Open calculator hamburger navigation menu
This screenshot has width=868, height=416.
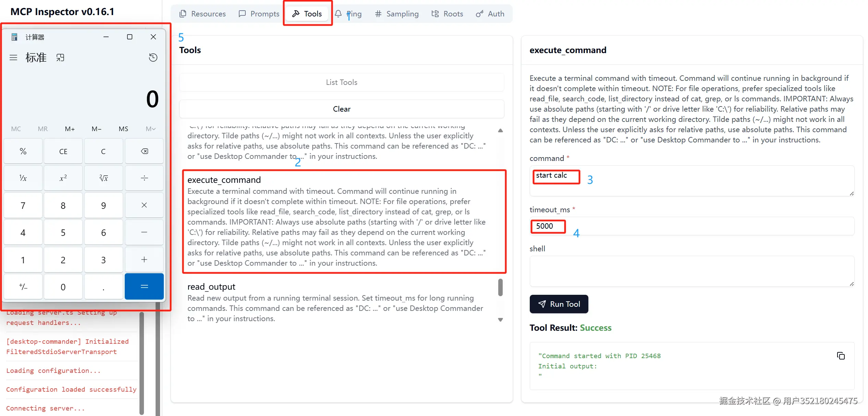coord(13,58)
